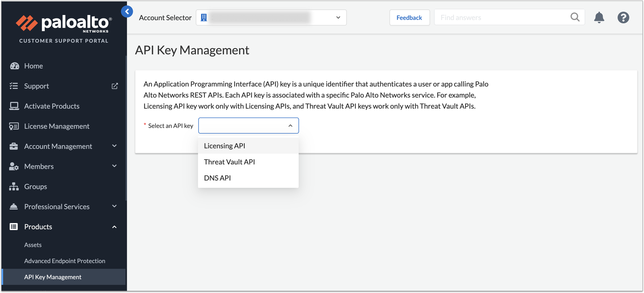The width and height of the screenshot is (644, 293).
Task: Click the Feedback button
Action: (x=409, y=17)
